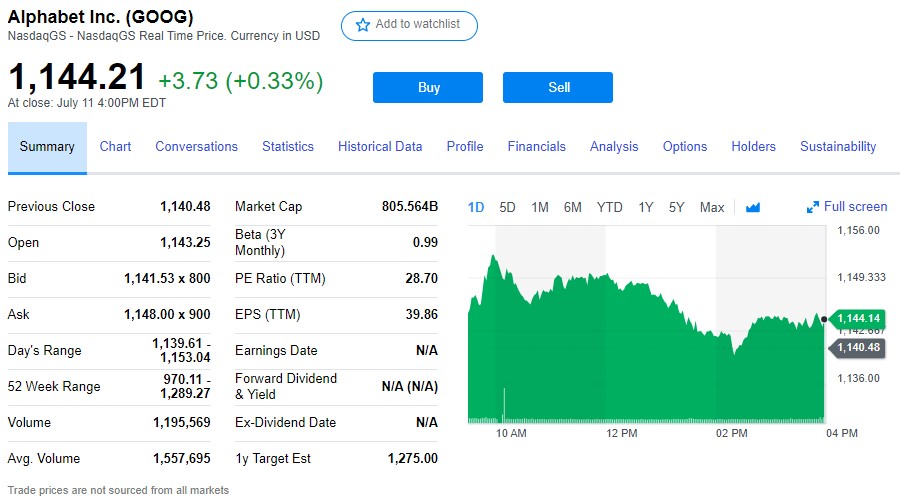View the Holders tab
Image resolution: width=900 pixels, height=503 pixels.
754,146
